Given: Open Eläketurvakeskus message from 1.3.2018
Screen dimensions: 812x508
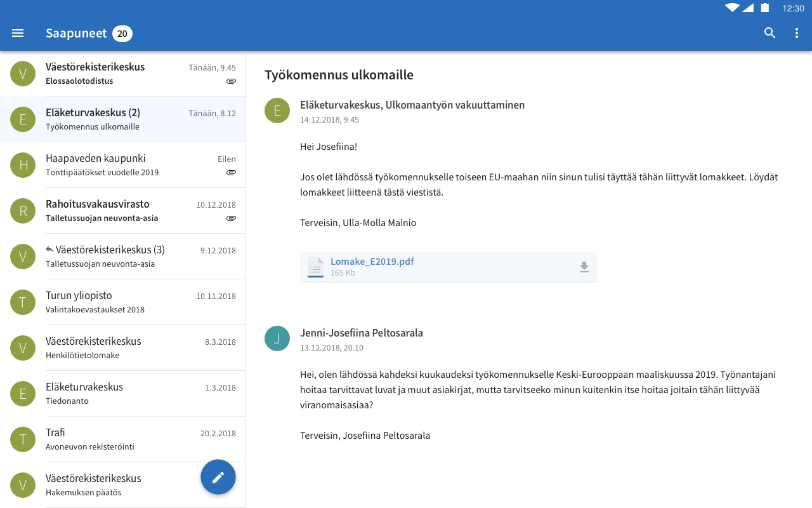Looking at the screenshot, I should coord(123,394).
